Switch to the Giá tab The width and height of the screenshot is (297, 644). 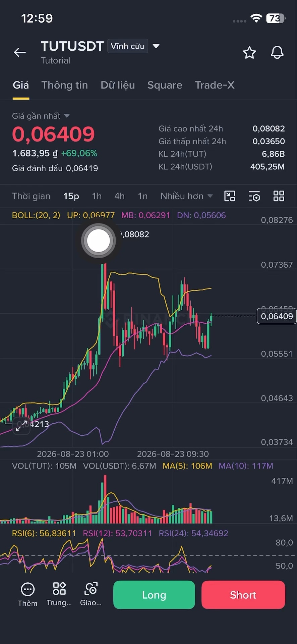click(21, 85)
